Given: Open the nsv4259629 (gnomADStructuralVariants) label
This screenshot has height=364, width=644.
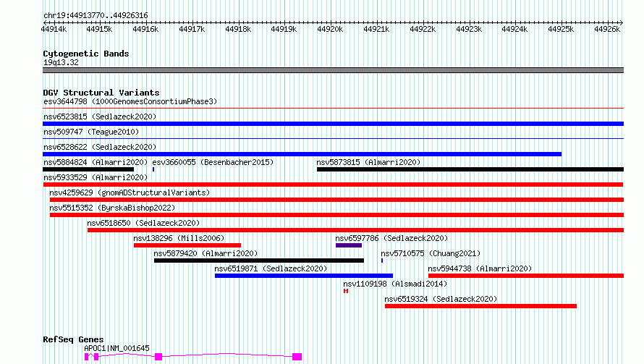Looking at the screenshot, I should (x=130, y=192).
